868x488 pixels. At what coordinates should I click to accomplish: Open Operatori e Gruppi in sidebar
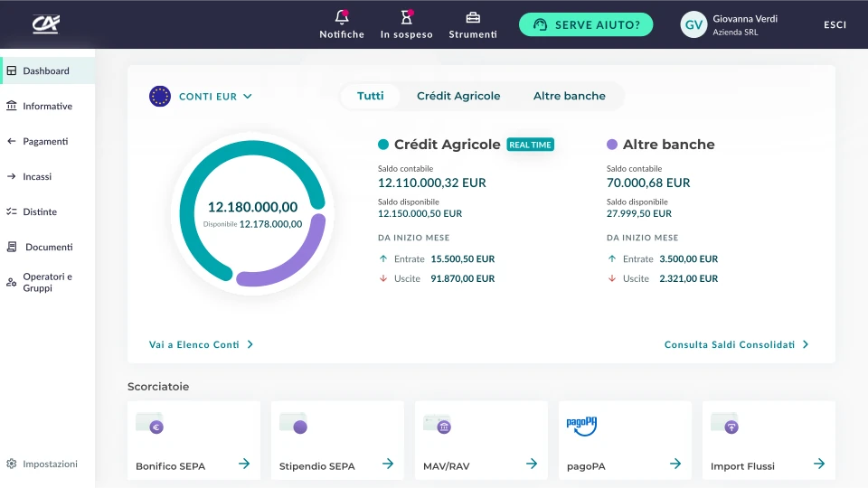[x=48, y=282]
